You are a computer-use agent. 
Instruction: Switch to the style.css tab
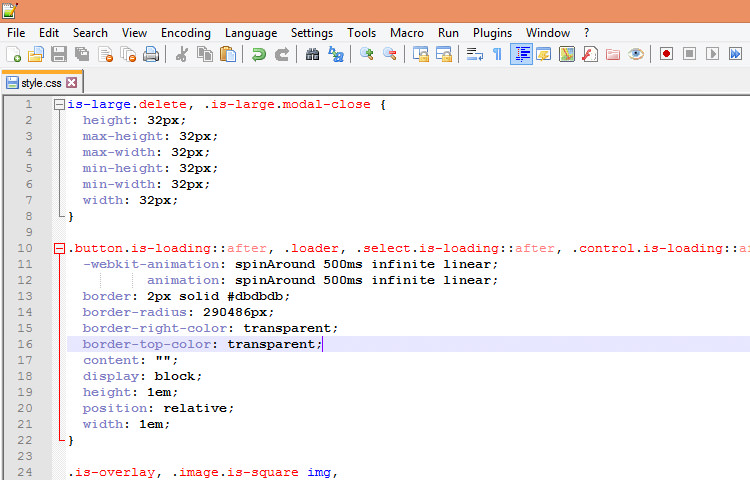pos(40,82)
